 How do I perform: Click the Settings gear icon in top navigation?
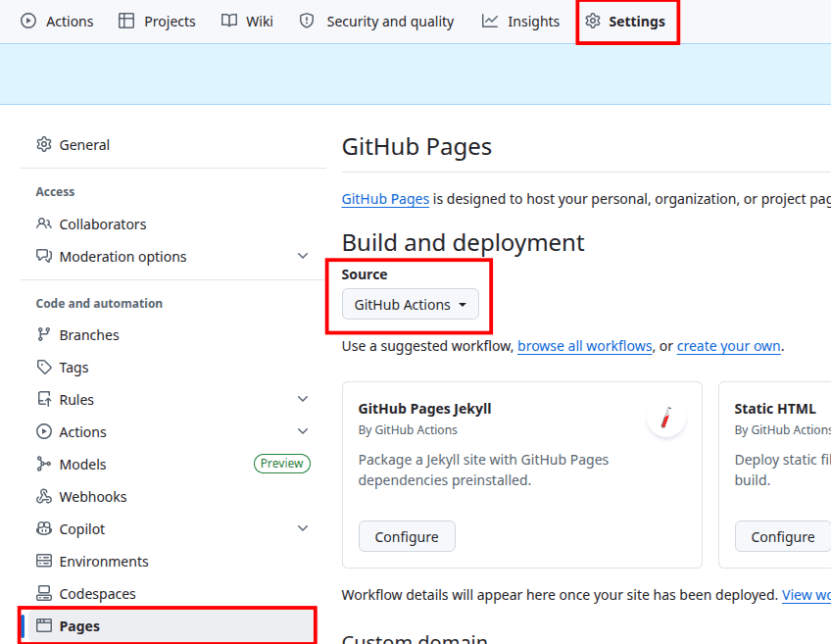click(593, 22)
